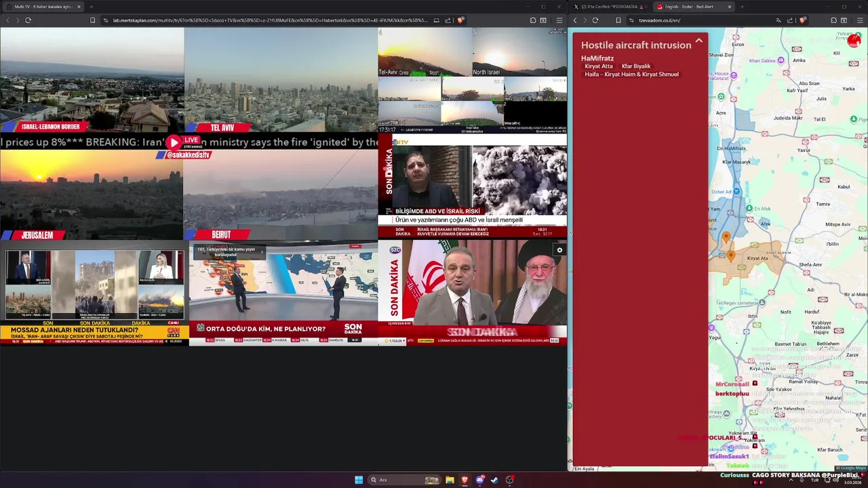Image resolution: width=868 pixels, height=488 pixels.
Task: Bookmark the tzevaadom.co.il page
Action: click(x=618, y=20)
